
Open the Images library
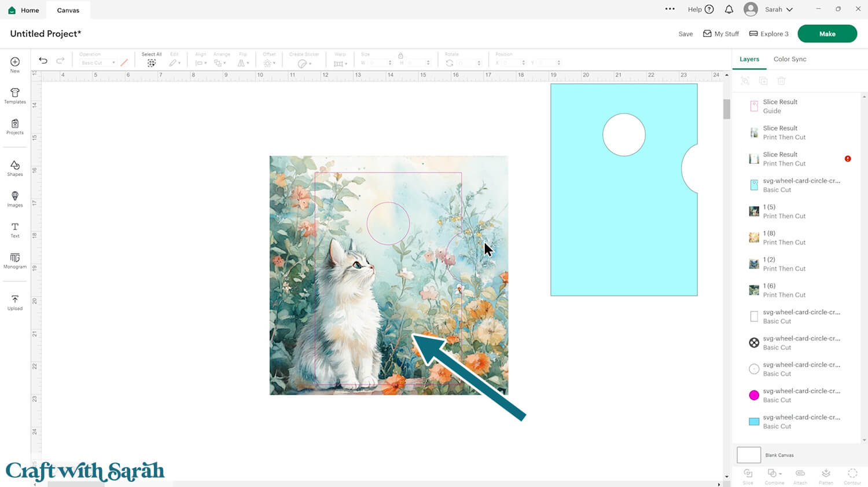coord(15,199)
